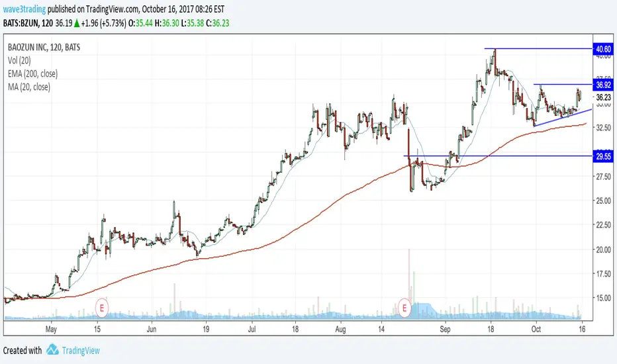617x364 pixels.
Task: Click the current price 36.23 label
Action: pos(603,97)
